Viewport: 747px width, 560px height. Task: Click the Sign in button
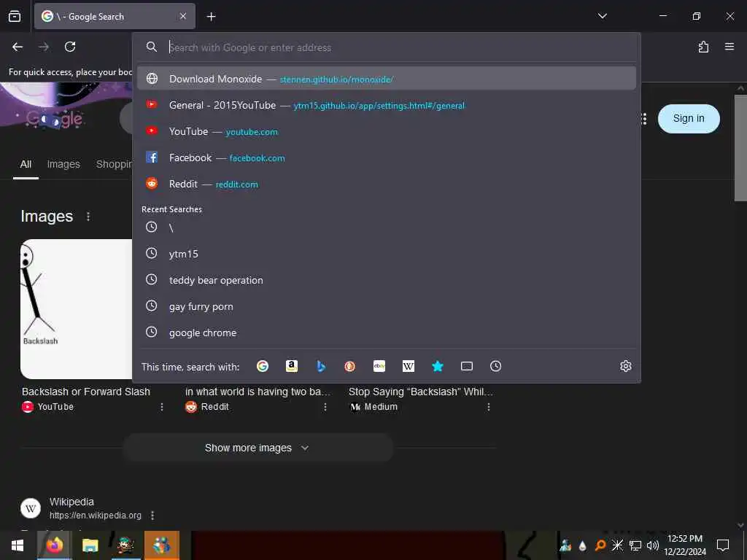[x=689, y=119]
